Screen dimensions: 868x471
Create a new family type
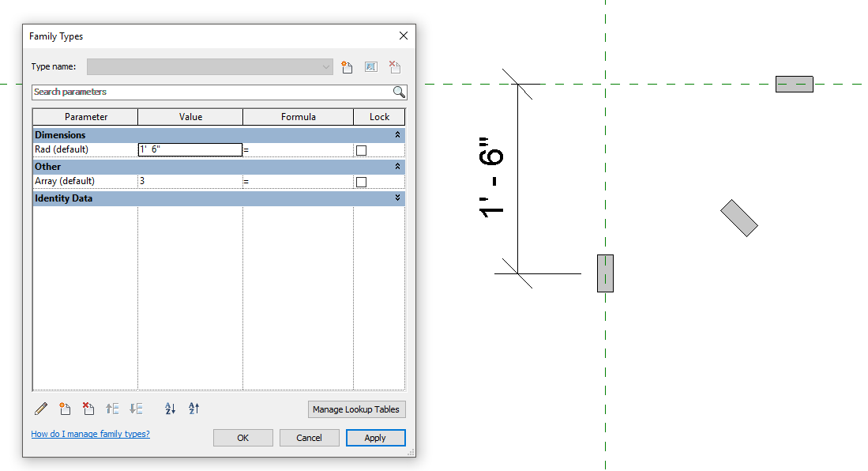click(x=347, y=66)
